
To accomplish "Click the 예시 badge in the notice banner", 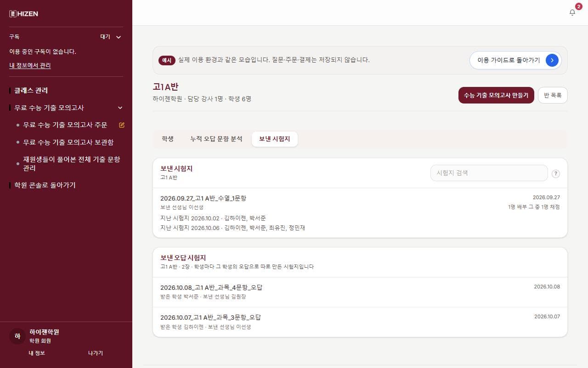I will click(x=167, y=60).
